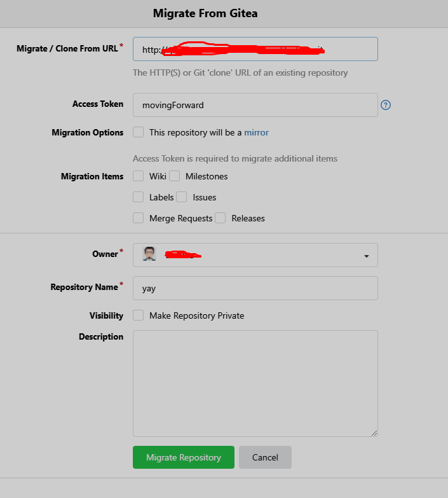Click the Owner label
This screenshot has height=498, width=448.
coord(105,254)
